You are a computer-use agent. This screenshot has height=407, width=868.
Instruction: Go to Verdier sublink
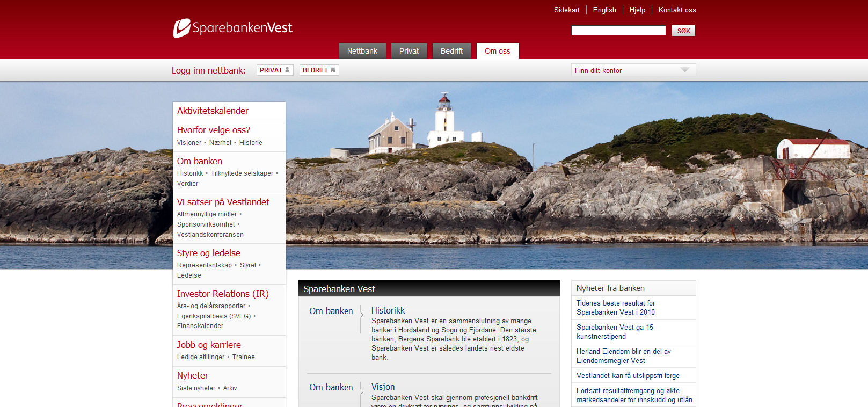[188, 184]
